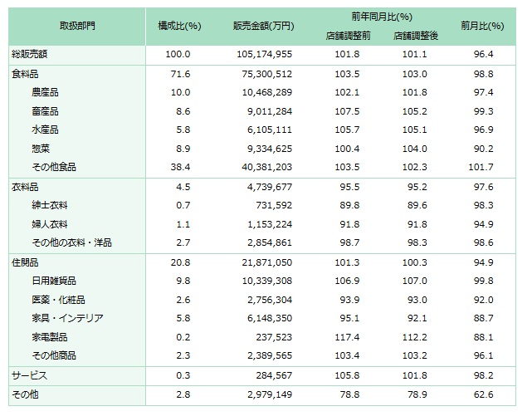
Task: Select the サービス row label
Action: 30,375
